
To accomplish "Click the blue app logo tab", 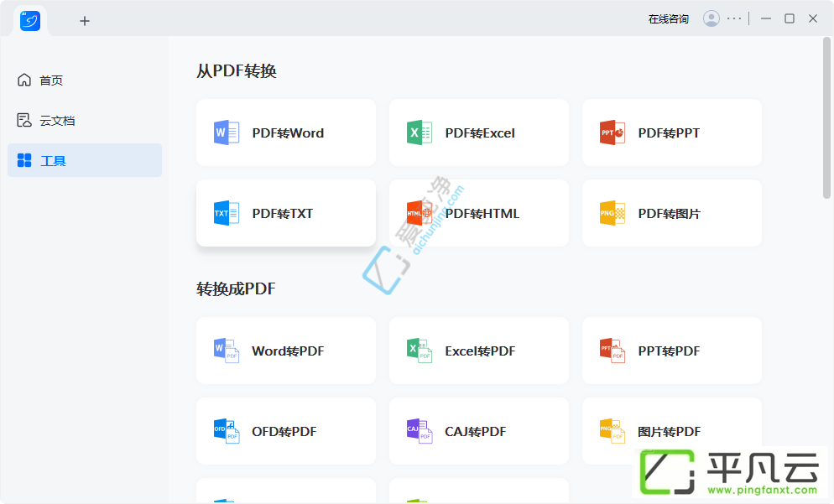I will pyautogui.click(x=30, y=21).
